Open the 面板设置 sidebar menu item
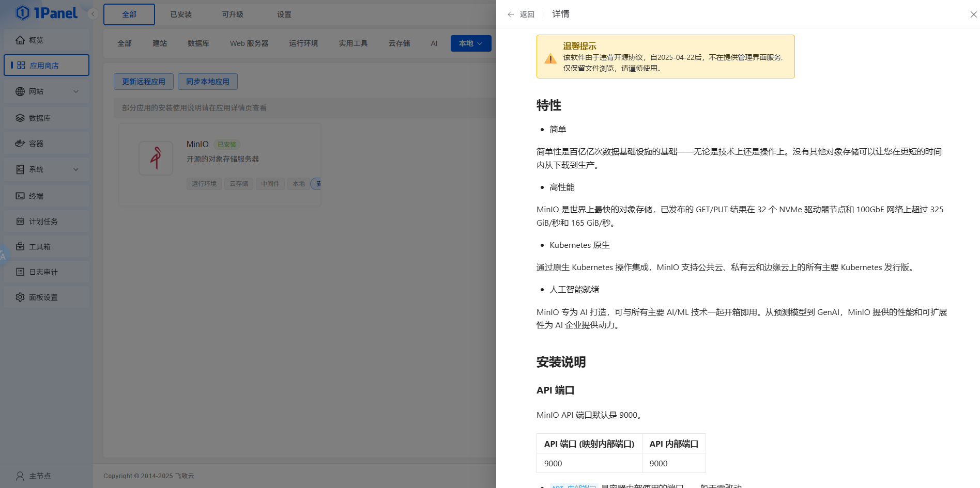Viewport: 980px width, 488px height. click(47, 297)
